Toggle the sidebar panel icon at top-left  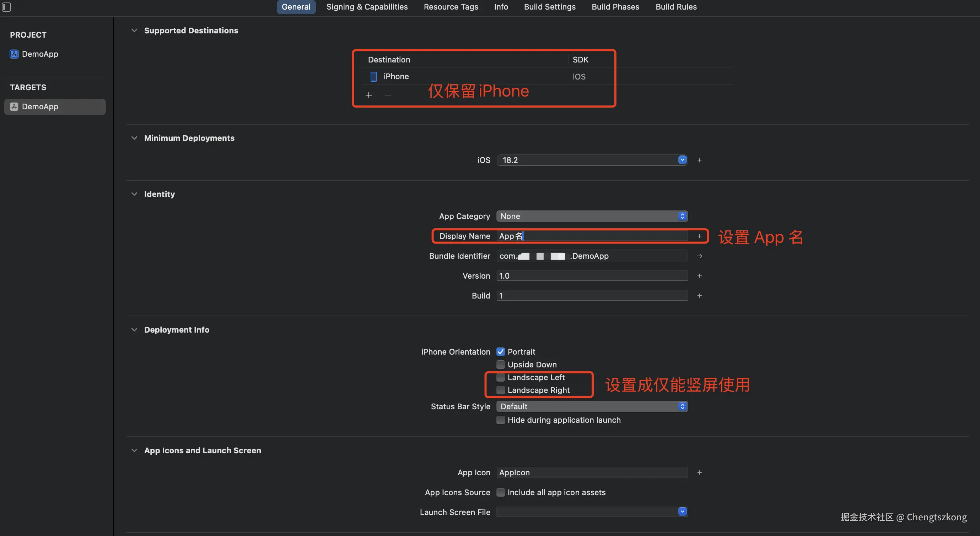(x=6, y=7)
